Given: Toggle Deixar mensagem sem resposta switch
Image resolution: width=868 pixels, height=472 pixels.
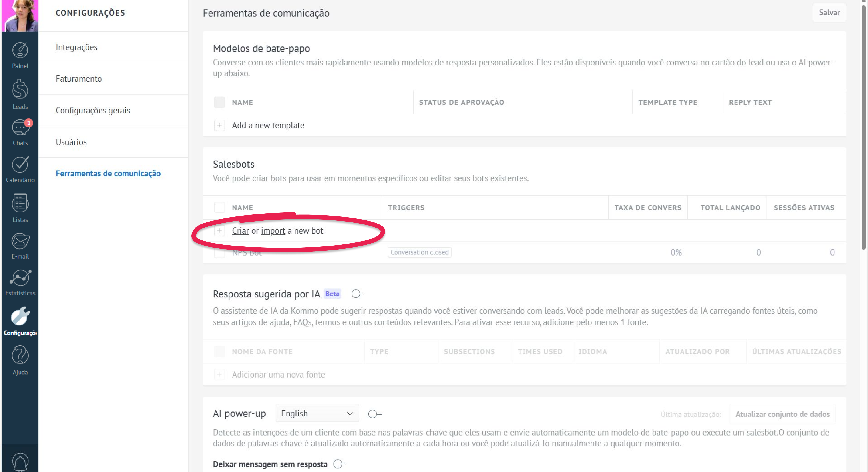Looking at the screenshot, I should coord(340,464).
